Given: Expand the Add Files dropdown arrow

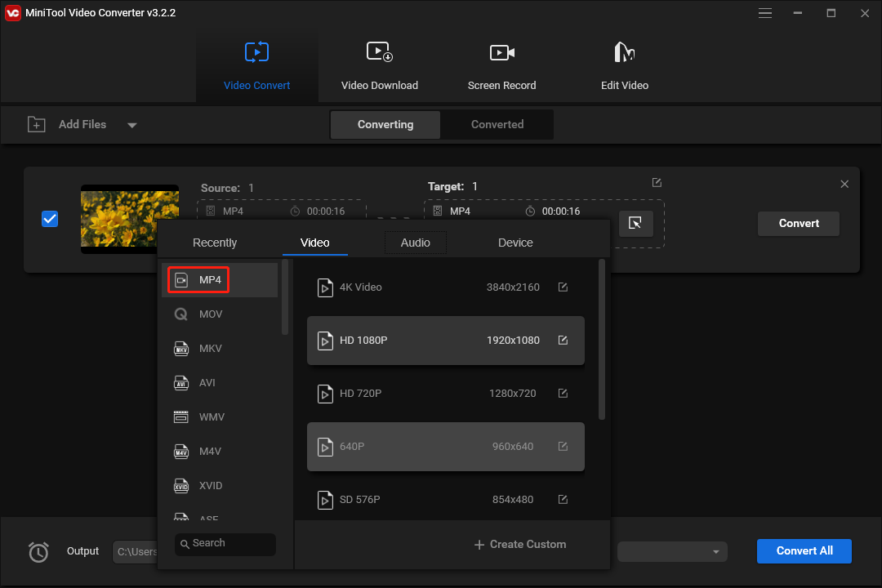Looking at the screenshot, I should 132,125.
